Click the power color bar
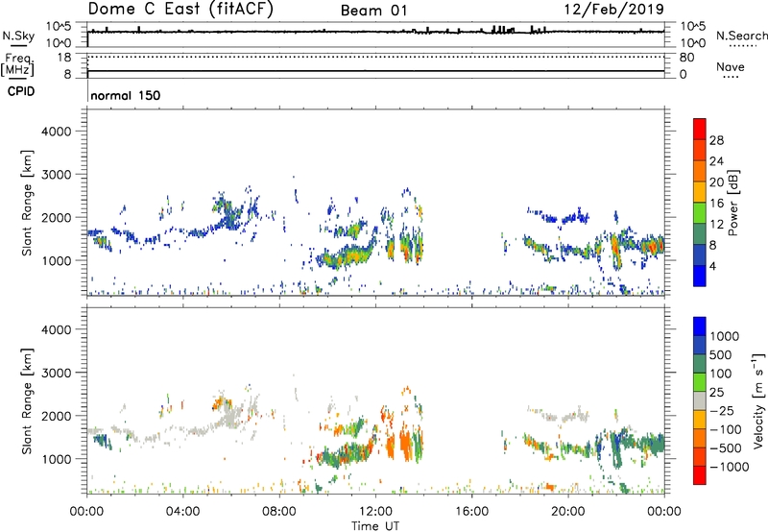The image size is (768, 532). click(700, 202)
